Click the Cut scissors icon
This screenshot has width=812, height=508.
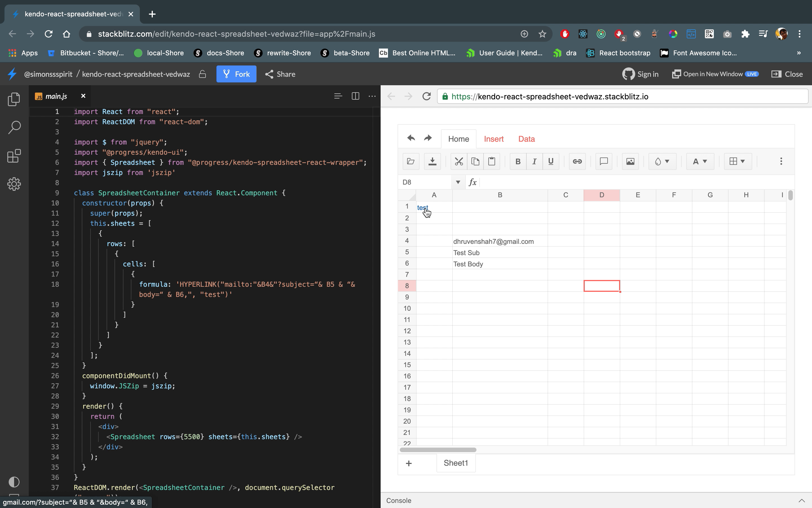459,161
